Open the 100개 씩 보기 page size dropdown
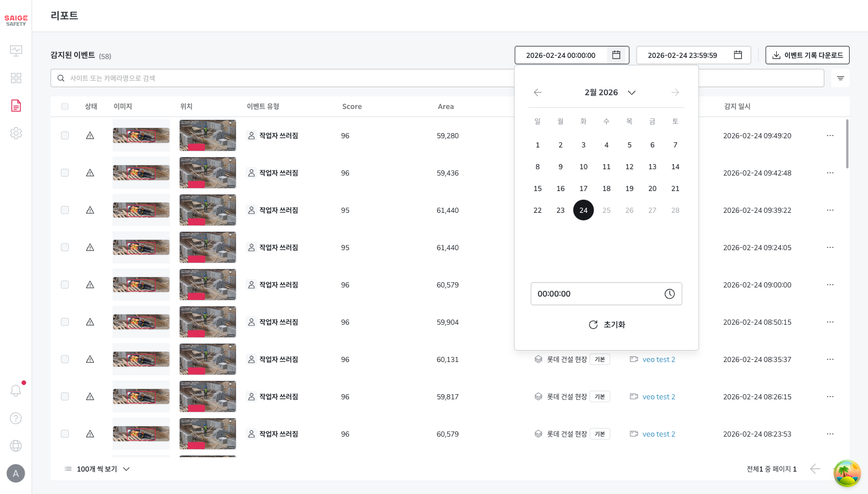The width and height of the screenshot is (868, 494). [97, 469]
